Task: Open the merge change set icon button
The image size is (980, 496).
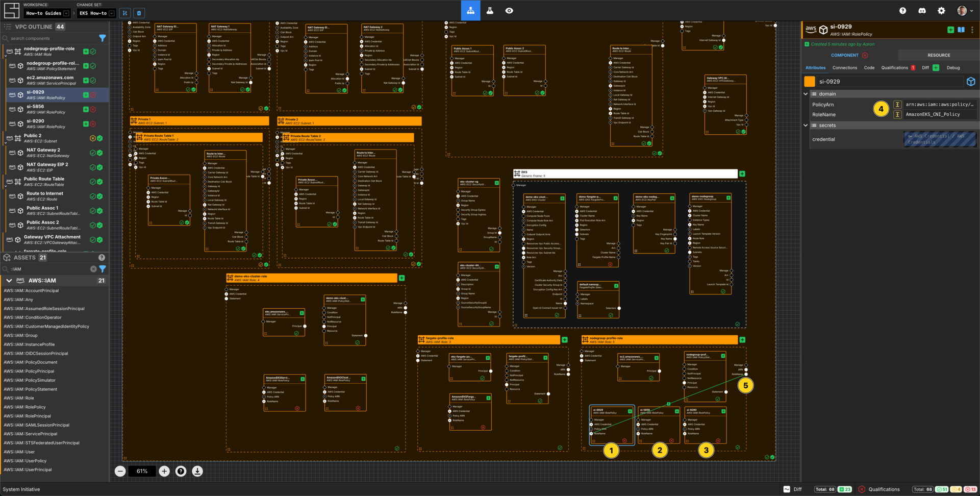Action: pos(125,13)
